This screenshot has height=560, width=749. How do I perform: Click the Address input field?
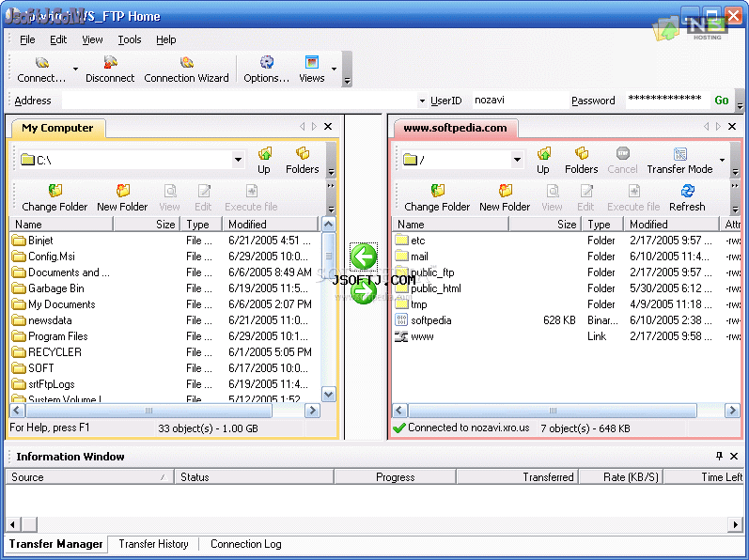click(239, 101)
